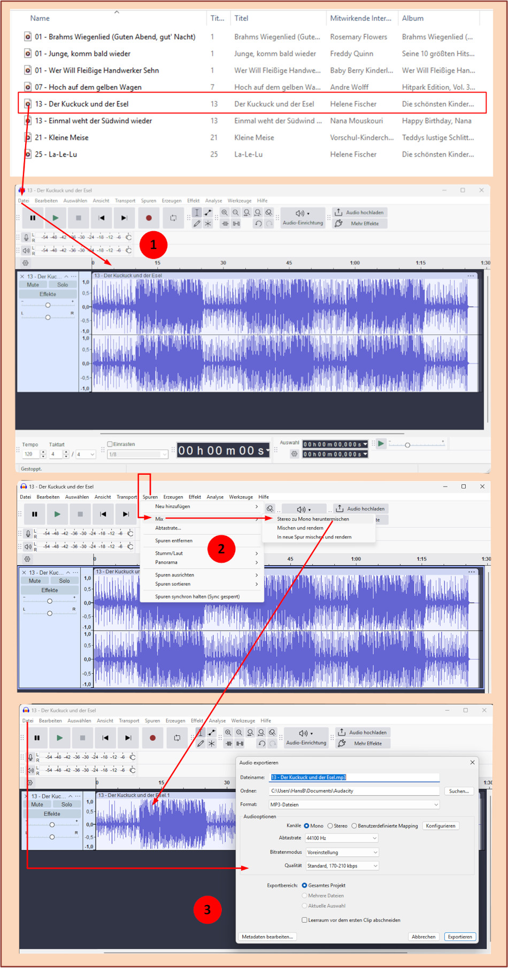
Task: Click Zoom Out magnifier in tempo-bar window
Action: [236, 212]
